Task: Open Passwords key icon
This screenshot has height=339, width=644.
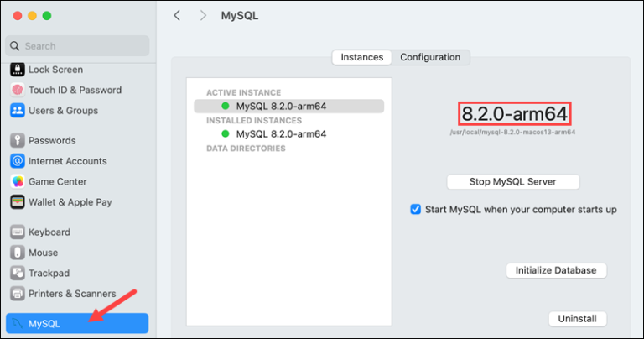Action: (x=18, y=140)
